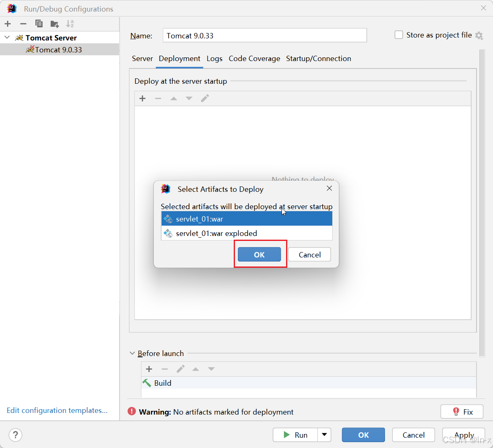Close the Select Artifacts to Deploy dialog
The width and height of the screenshot is (493, 448).
click(329, 188)
